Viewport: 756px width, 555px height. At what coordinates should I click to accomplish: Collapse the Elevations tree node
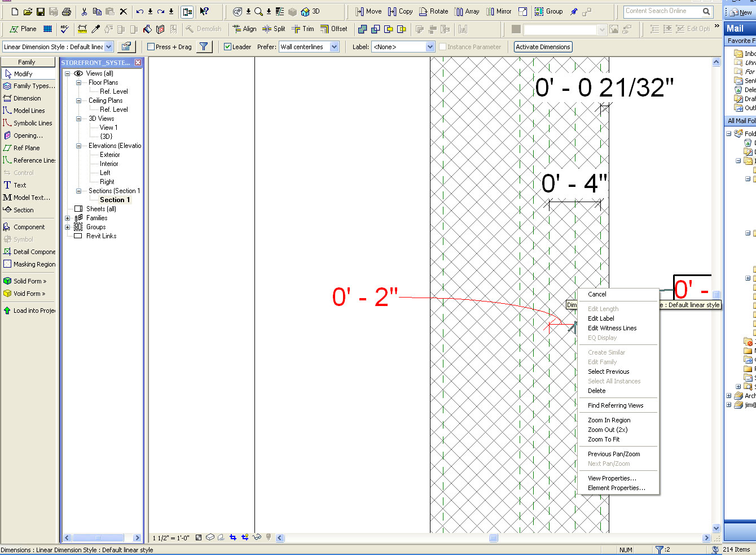coord(78,146)
